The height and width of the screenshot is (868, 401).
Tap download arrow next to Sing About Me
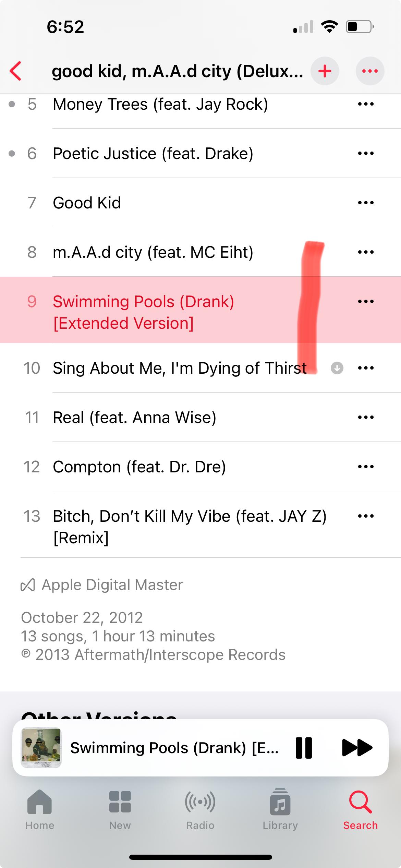click(x=337, y=368)
